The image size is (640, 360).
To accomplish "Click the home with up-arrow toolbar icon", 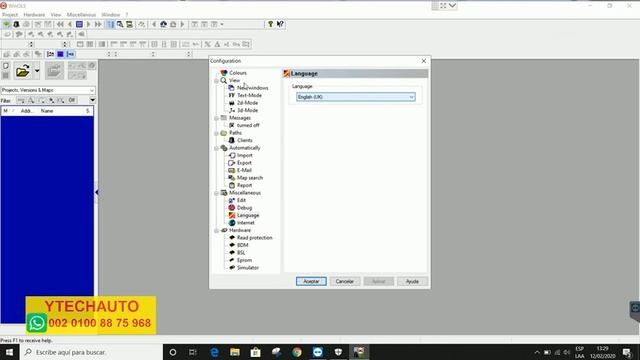I will [163, 24].
